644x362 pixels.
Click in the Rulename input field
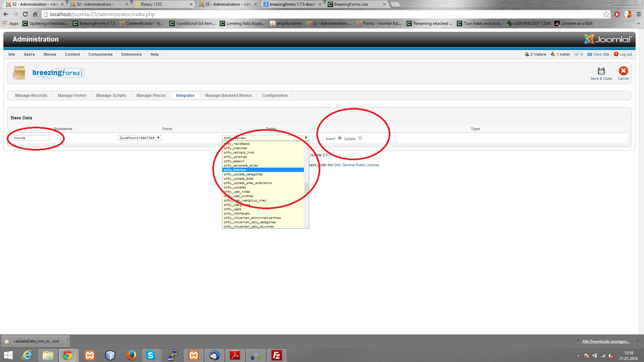click(x=31, y=138)
